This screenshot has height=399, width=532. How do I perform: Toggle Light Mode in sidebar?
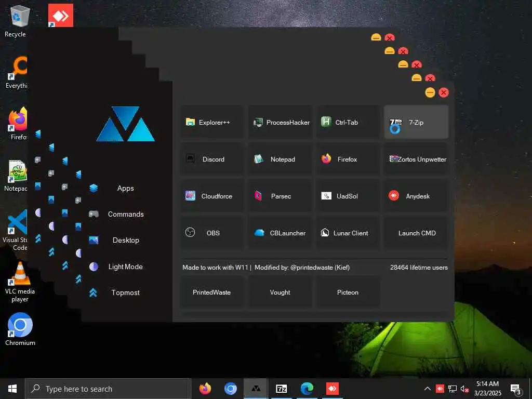click(126, 267)
